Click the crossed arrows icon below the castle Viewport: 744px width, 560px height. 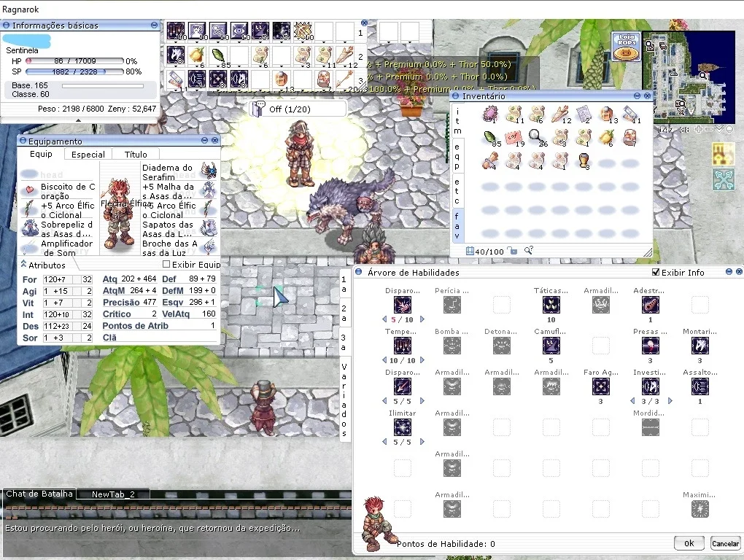pyautogui.click(x=723, y=179)
